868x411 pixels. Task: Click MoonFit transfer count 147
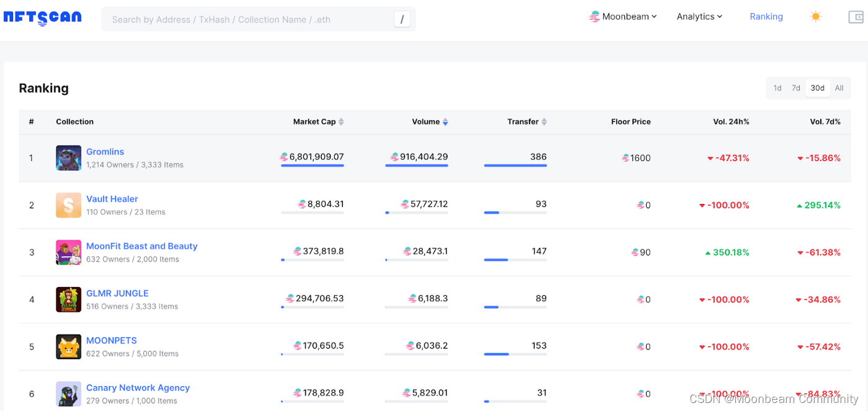[539, 251]
